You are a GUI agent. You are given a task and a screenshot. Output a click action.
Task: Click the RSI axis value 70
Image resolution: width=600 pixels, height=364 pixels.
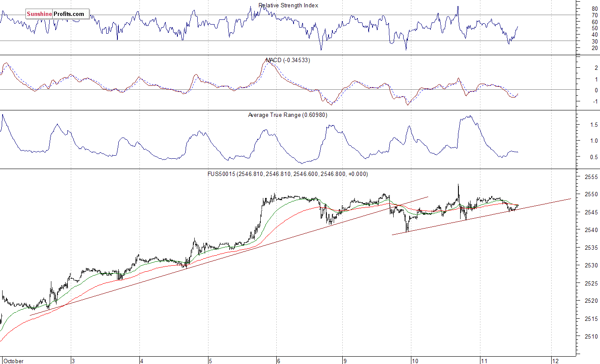(595, 15)
